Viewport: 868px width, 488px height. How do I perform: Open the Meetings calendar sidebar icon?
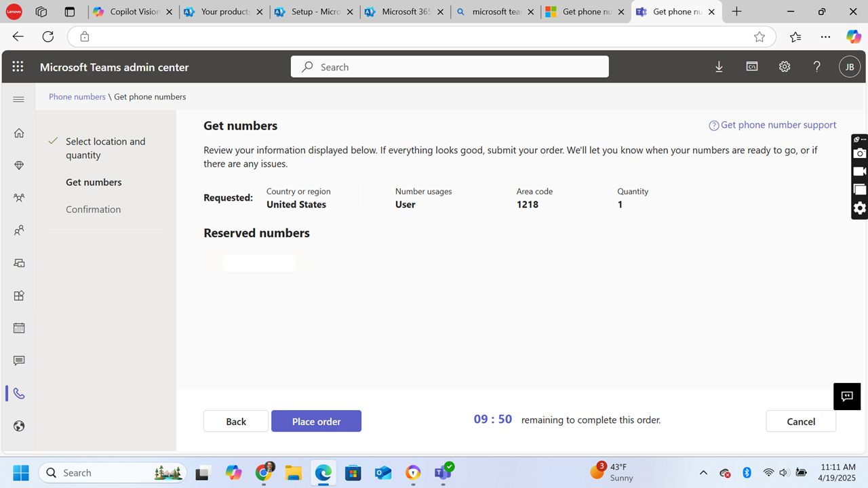[x=19, y=328]
